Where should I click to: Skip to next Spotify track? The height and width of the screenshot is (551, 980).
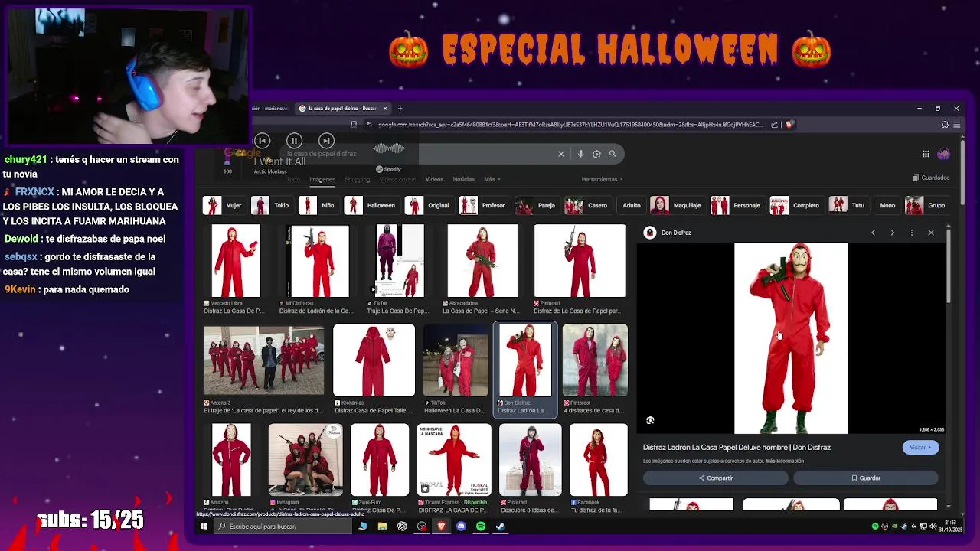pos(326,141)
